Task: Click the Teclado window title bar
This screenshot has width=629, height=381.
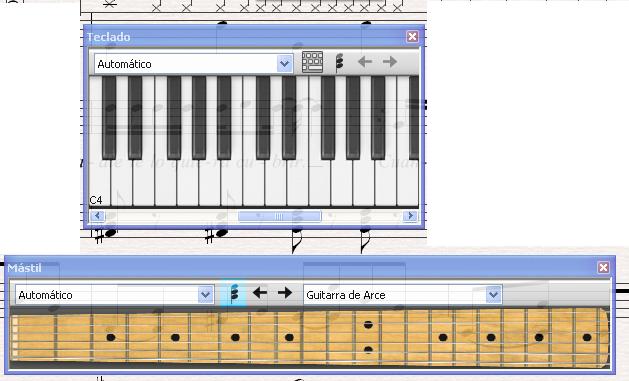Action: click(246, 36)
